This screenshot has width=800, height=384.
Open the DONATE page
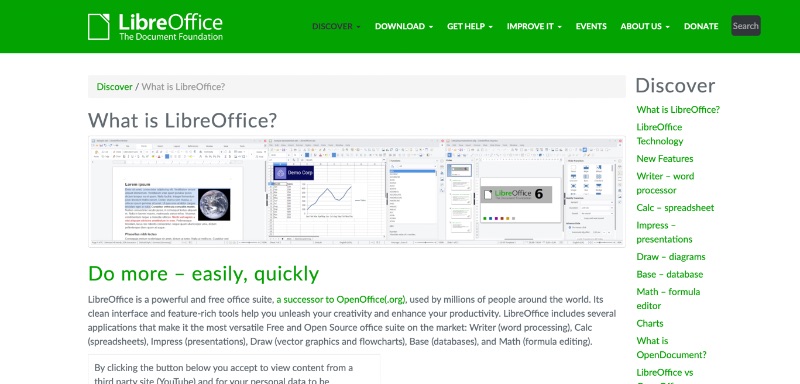tap(701, 27)
